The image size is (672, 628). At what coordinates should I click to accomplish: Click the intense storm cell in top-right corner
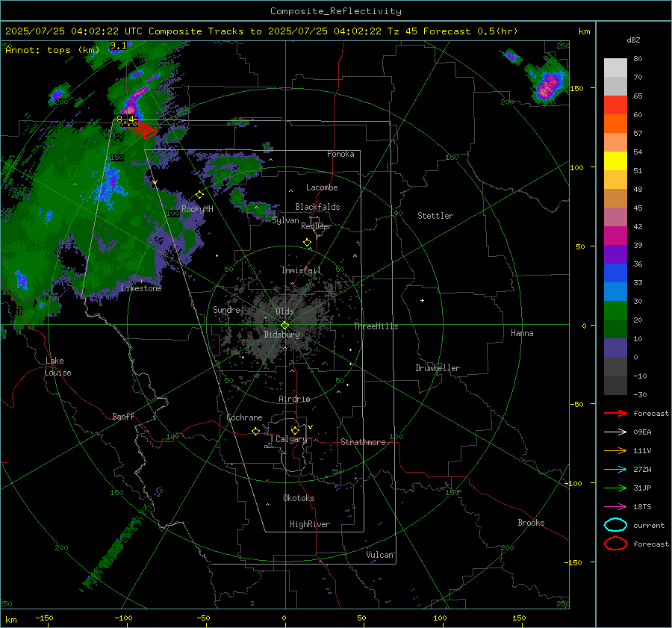(x=547, y=86)
